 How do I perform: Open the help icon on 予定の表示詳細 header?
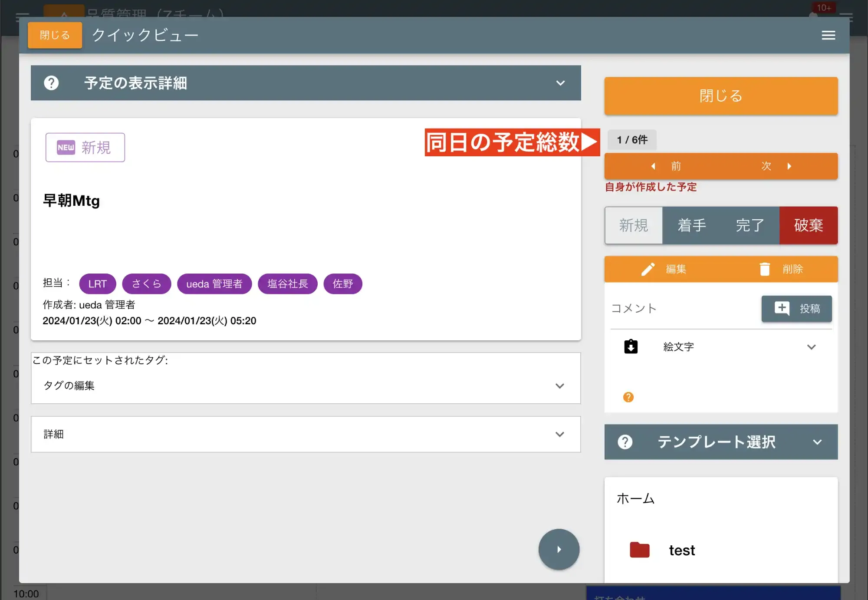coord(51,83)
